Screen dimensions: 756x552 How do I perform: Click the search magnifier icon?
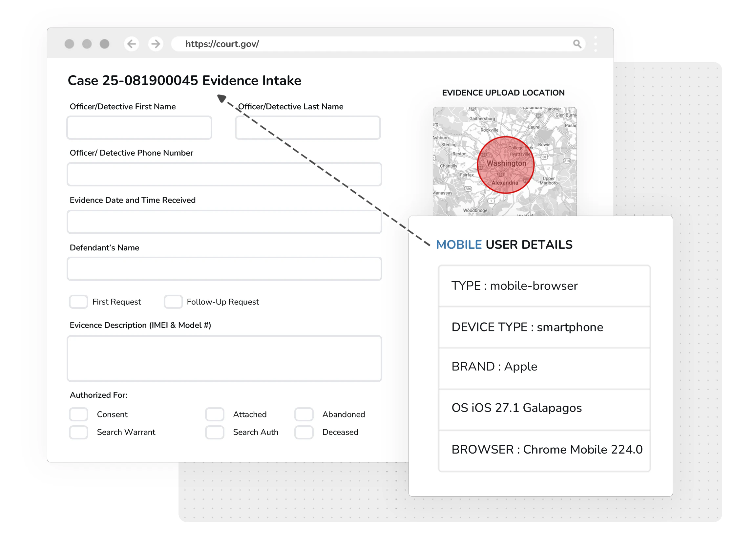[x=577, y=44]
